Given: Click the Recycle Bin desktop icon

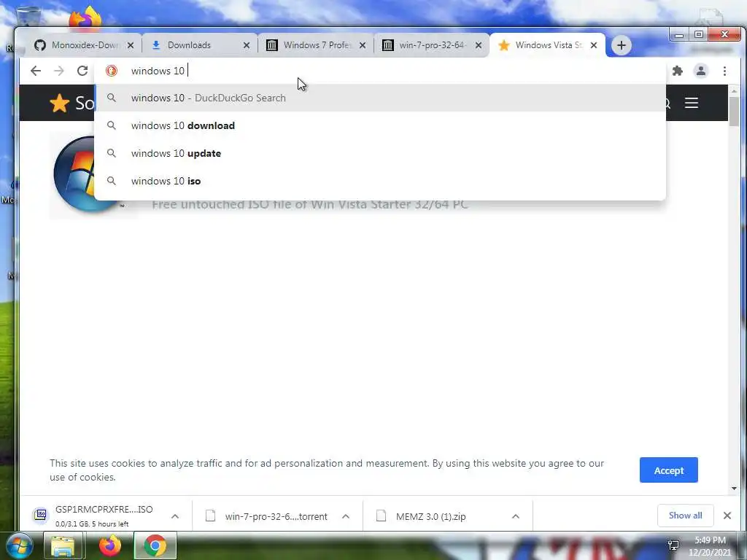Looking at the screenshot, I should point(28,17).
